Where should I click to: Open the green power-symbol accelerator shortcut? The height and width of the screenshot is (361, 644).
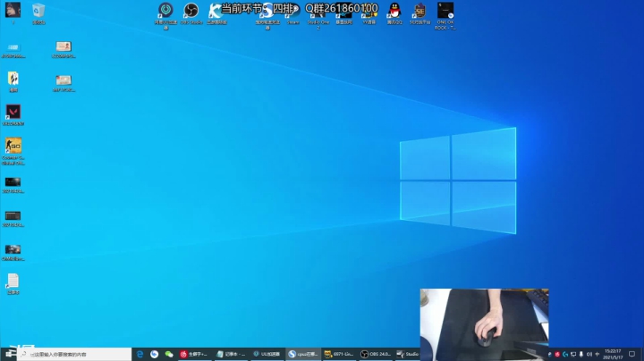166,15
